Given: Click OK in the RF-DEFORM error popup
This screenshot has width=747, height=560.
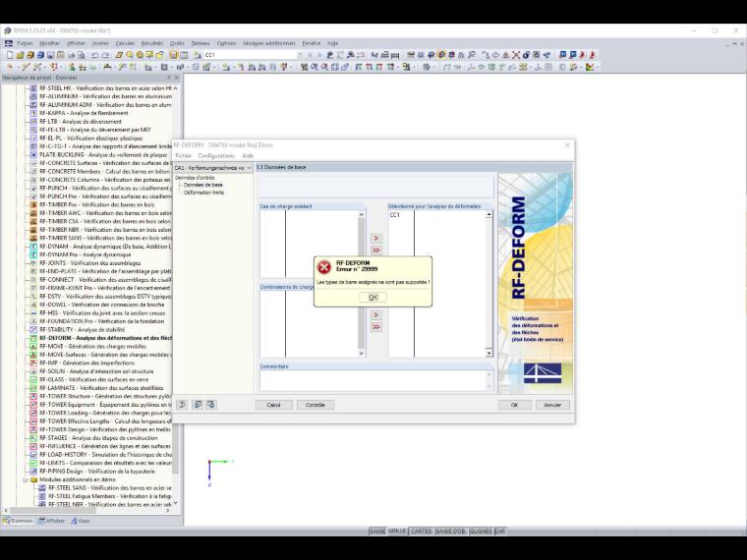Looking at the screenshot, I should [373, 297].
